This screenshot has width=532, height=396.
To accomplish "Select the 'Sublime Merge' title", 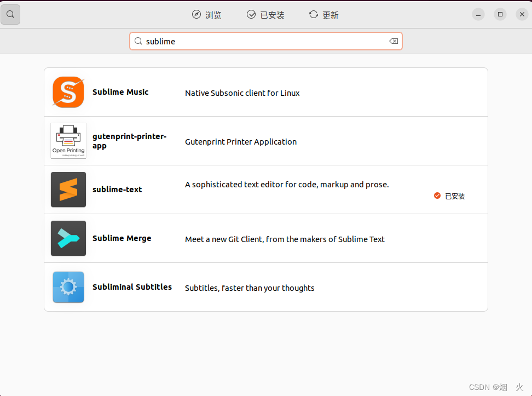I will pyautogui.click(x=122, y=238).
